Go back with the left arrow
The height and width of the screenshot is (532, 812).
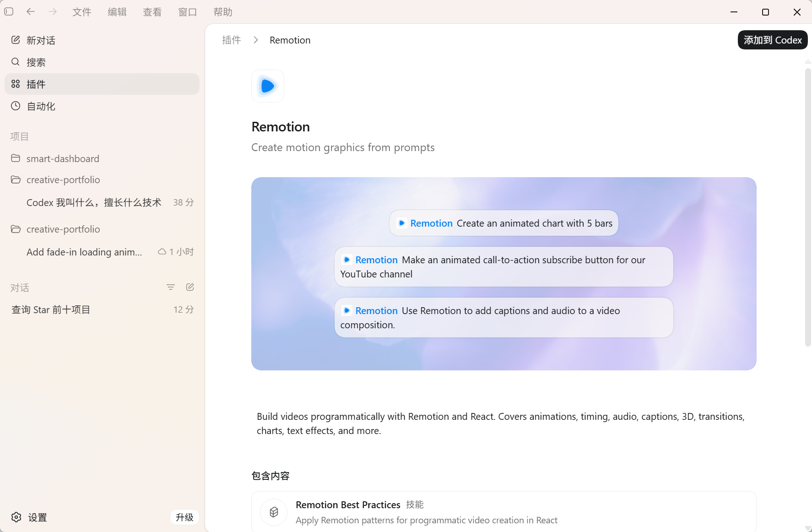pyautogui.click(x=31, y=11)
